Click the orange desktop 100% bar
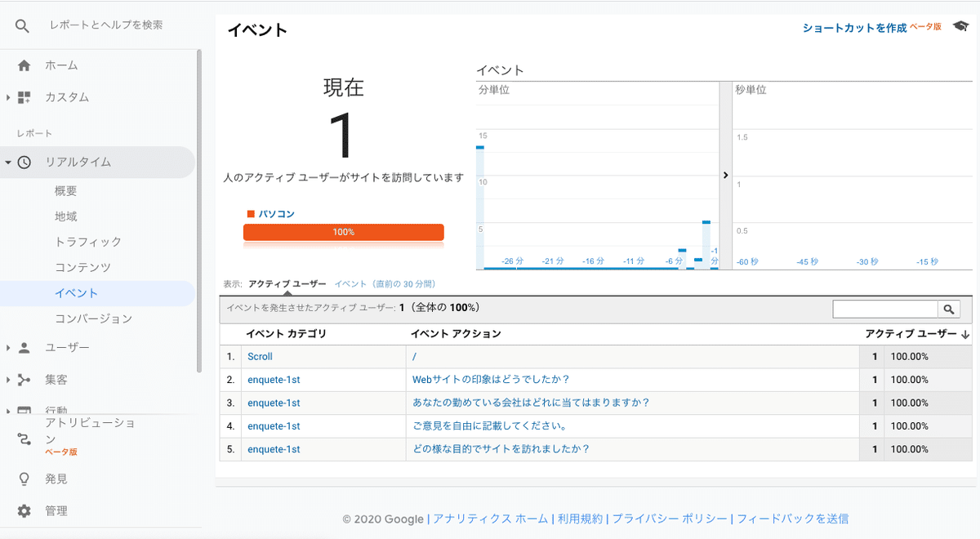Image resolution: width=980 pixels, height=539 pixels. tap(343, 232)
